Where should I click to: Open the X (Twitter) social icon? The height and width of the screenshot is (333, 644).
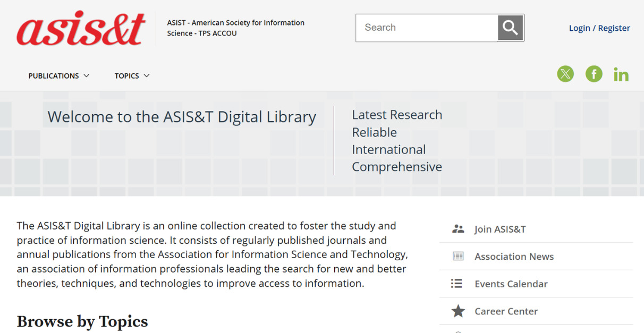pos(565,74)
